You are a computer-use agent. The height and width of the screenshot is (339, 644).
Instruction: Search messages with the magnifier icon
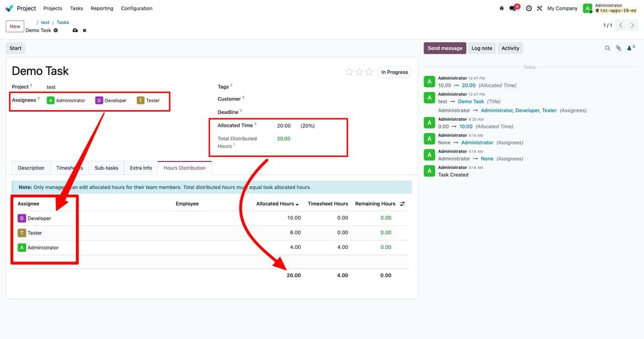pos(607,48)
